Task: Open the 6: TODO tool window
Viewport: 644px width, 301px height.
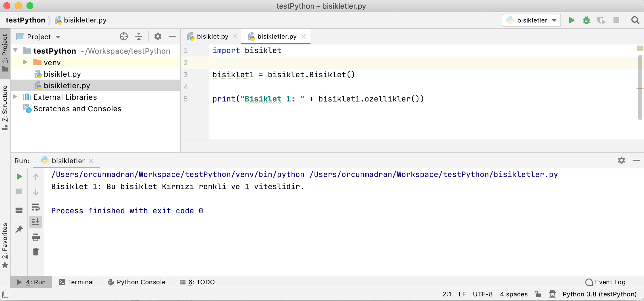Action: pyautogui.click(x=197, y=282)
